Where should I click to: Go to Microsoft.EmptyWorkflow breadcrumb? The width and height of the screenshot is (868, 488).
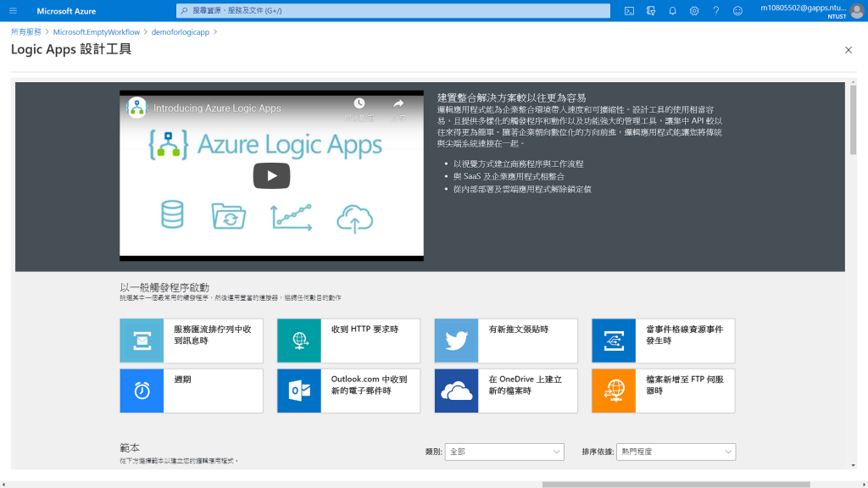pyautogui.click(x=97, y=32)
